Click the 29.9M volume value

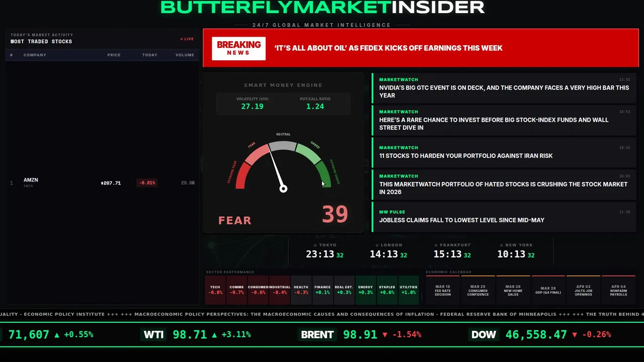click(x=188, y=183)
